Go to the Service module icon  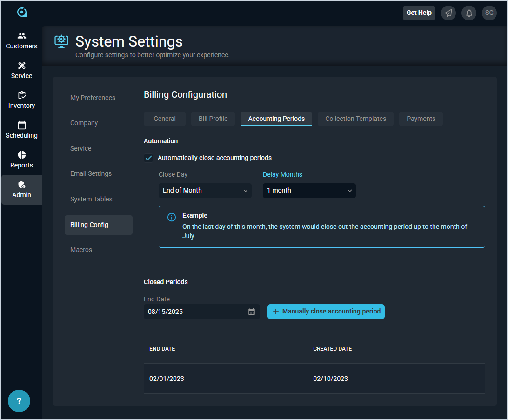click(21, 66)
